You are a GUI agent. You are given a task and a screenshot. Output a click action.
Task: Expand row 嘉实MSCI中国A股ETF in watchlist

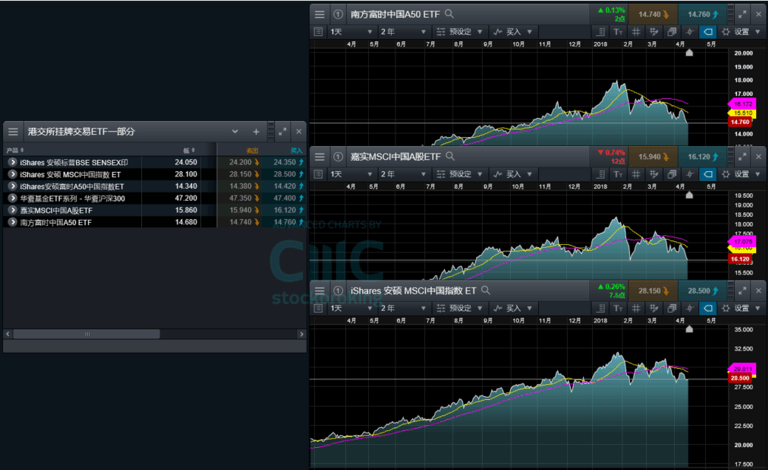[x=13, y=210]
